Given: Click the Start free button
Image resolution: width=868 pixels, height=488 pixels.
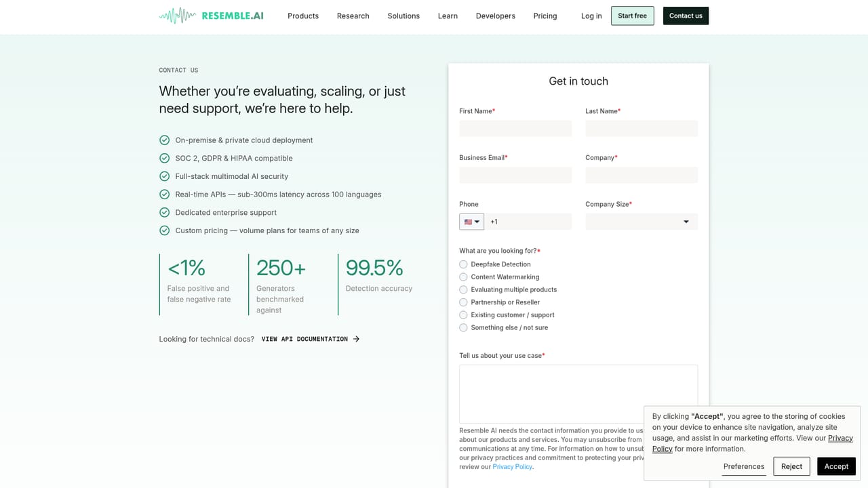Looking at the screenshot, I should pyautogui.click(x=632, y=16).
